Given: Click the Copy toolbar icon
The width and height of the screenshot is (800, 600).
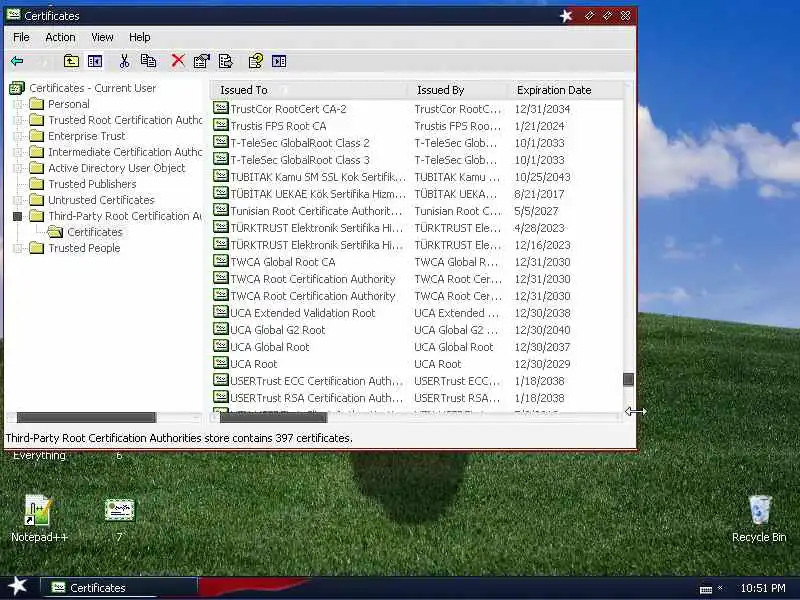Looking at the screenshot, I should click(x=148, y=61).
